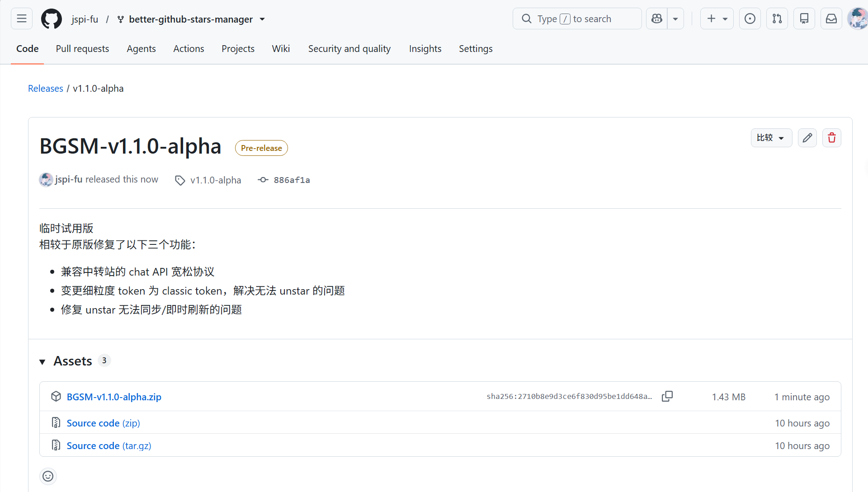Switch to the Pull requests tab
868x492 pixels.
click(x=82, y=49)
